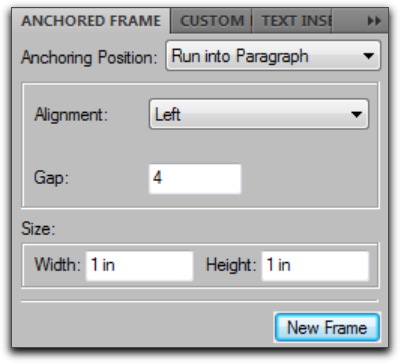Switch to the Custom tab
The height and width of the screenshot is (363, 400).
click(x=211, y=21)
